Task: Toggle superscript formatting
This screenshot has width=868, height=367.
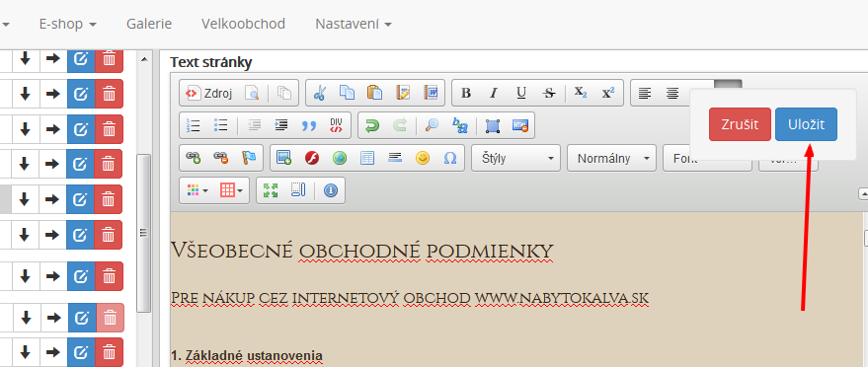Action: 608,93
